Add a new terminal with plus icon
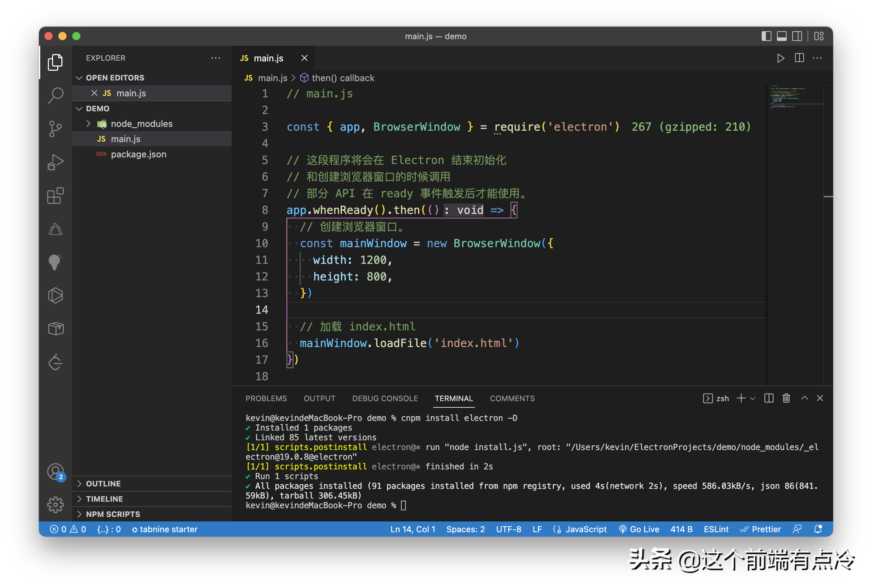This screenshot has width=872, height=588. coord(741,398)
